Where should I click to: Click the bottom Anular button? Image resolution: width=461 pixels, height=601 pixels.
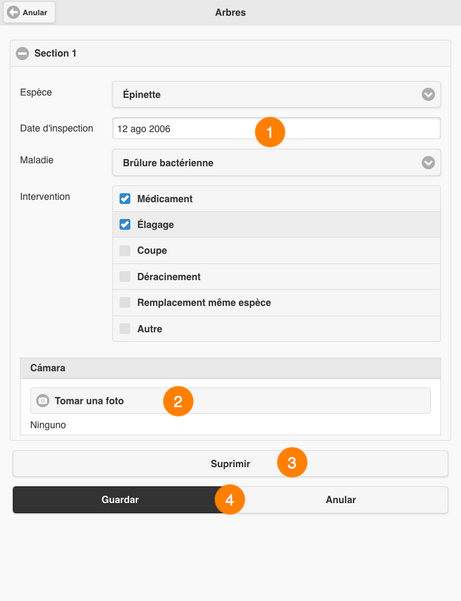tap(341, 500)
